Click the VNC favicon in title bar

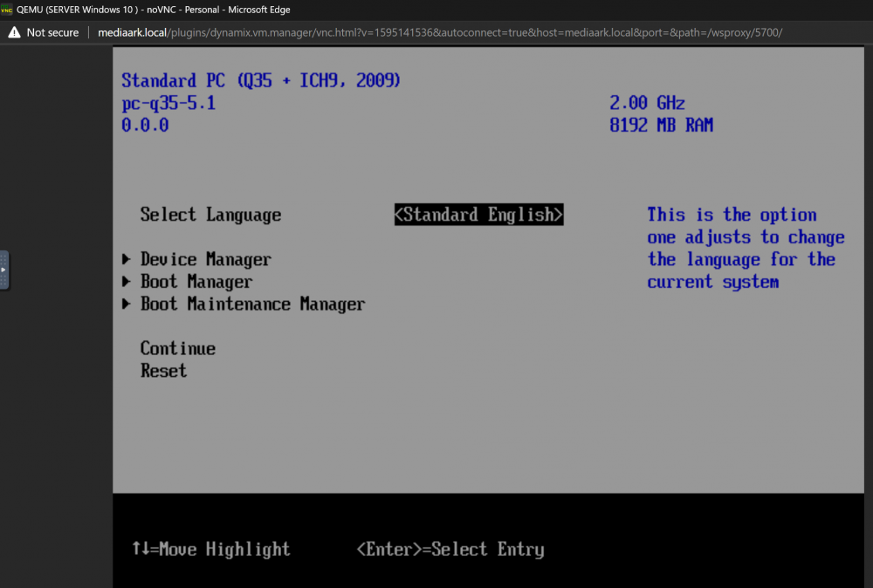click(7, 10)
